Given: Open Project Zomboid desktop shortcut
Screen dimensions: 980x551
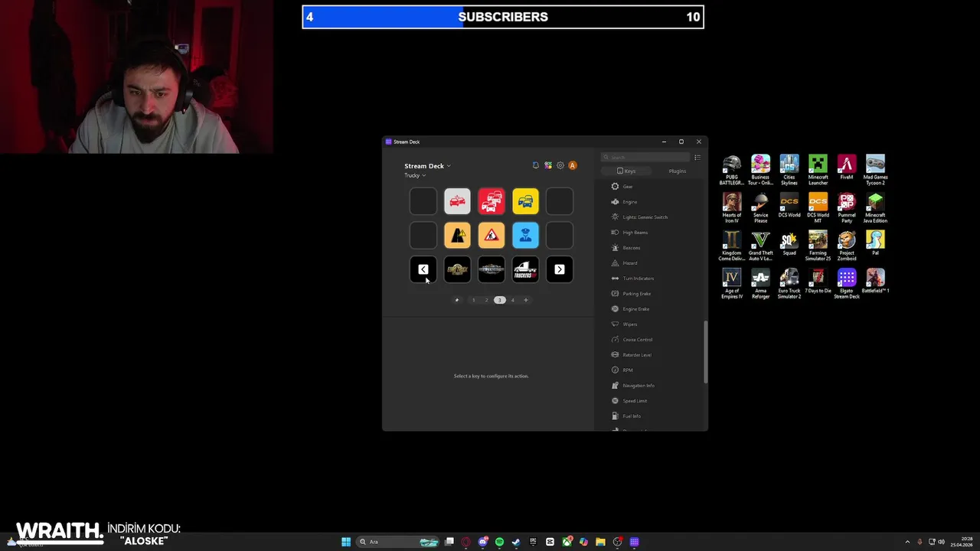Looking at the screenshot, I should point(847,246).
